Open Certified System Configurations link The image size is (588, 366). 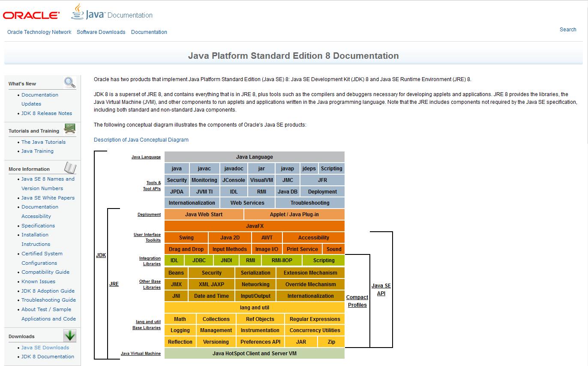tap(42, 258)
